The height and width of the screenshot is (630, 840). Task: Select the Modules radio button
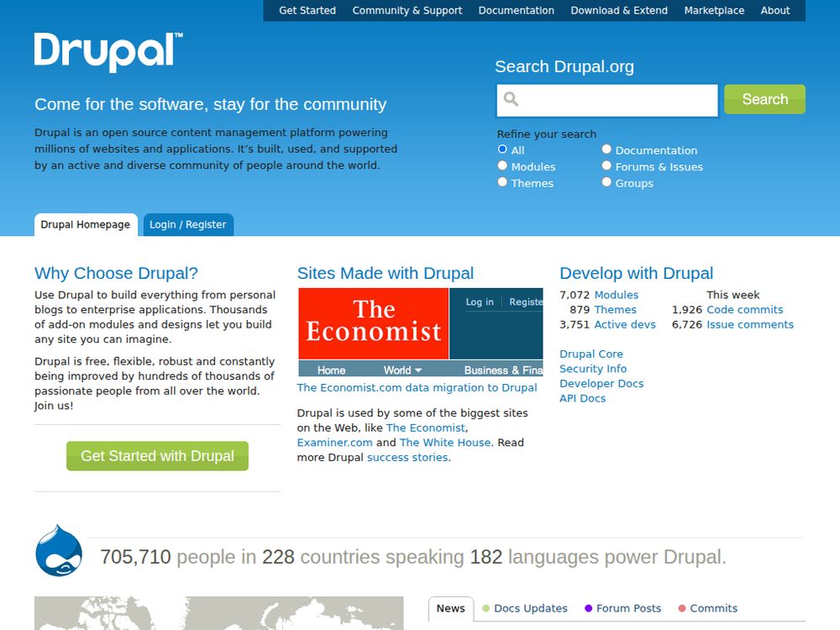pyautogui.click(x=502, y=165)
